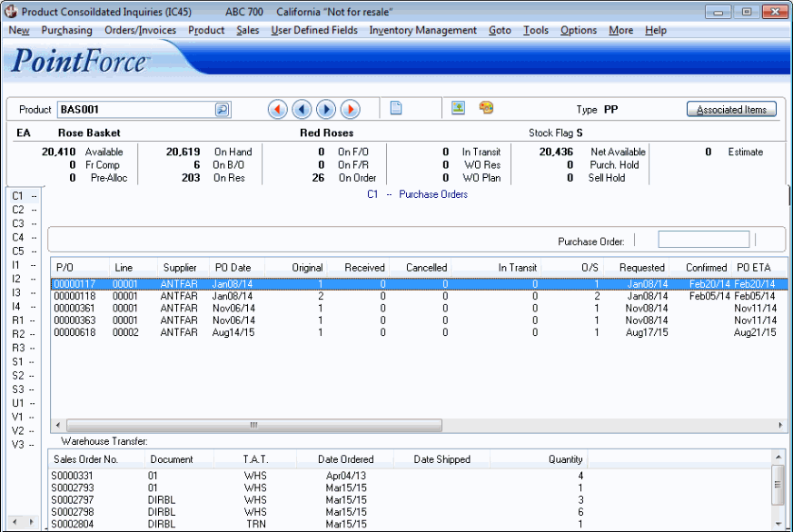Open the Purchasing menu
Screen dimensions: 793x532
point(66,30)
